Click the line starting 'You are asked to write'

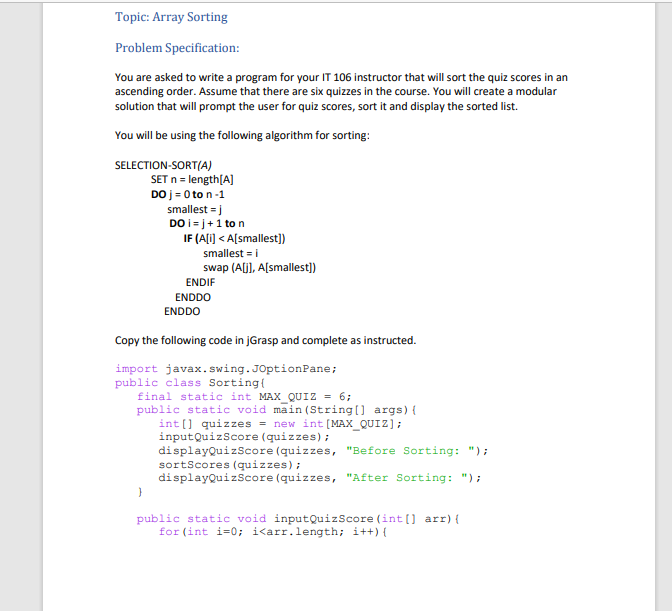coord(341,78)
